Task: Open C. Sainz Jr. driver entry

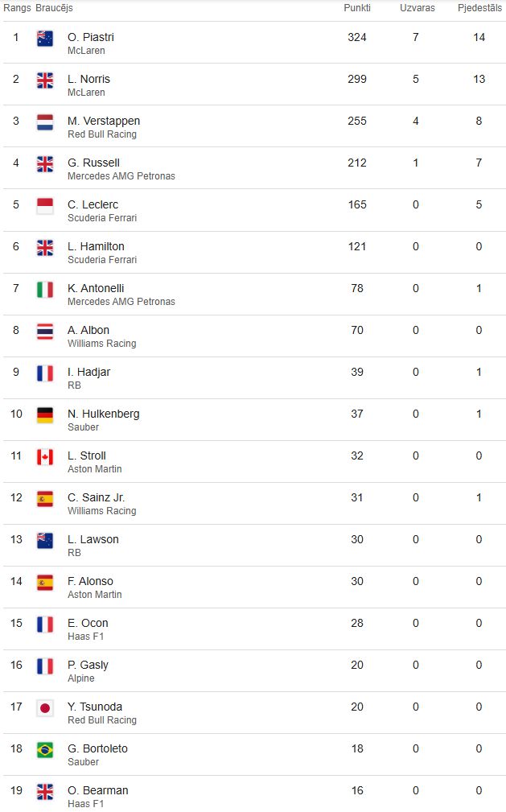Action: click(96, 497)
